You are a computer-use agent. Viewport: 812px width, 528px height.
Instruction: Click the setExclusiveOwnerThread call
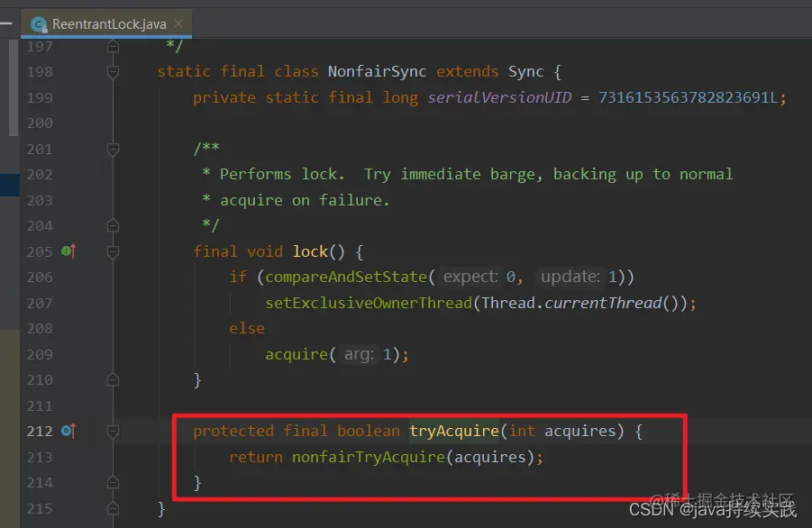(x=369, y=303)
